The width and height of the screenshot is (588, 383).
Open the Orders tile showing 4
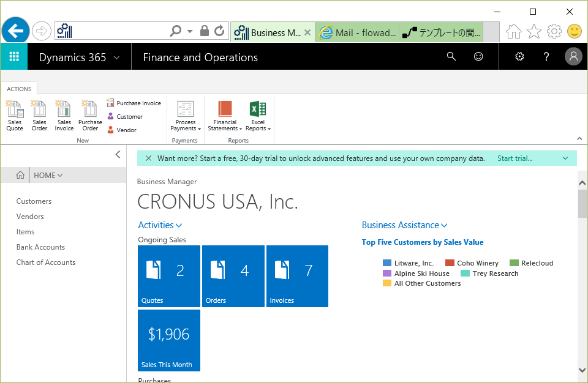click(233, 276)
